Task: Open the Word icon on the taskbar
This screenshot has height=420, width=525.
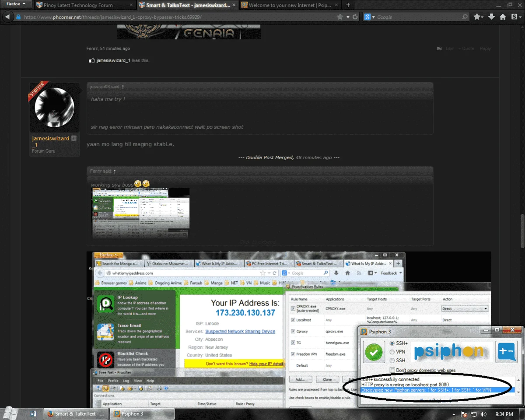Action: (x=33, y=413)
